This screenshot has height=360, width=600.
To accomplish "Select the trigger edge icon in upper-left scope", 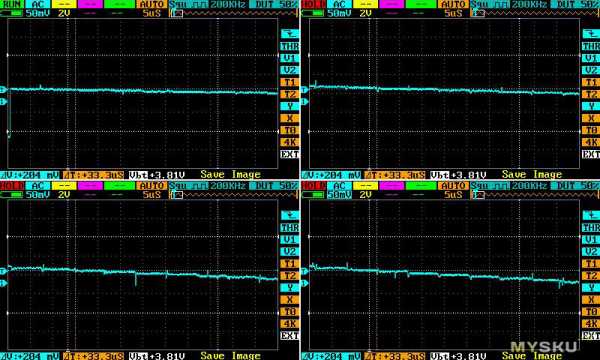I will 290,34.
